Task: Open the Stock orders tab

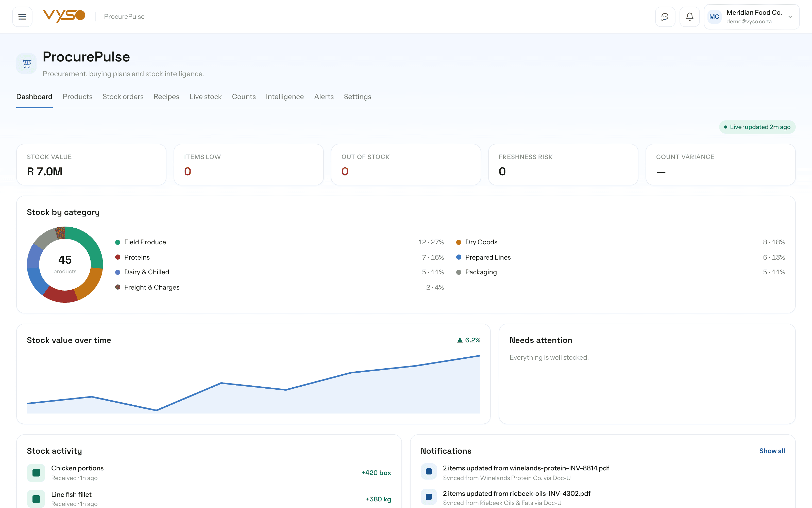Action: click(123, 97)
